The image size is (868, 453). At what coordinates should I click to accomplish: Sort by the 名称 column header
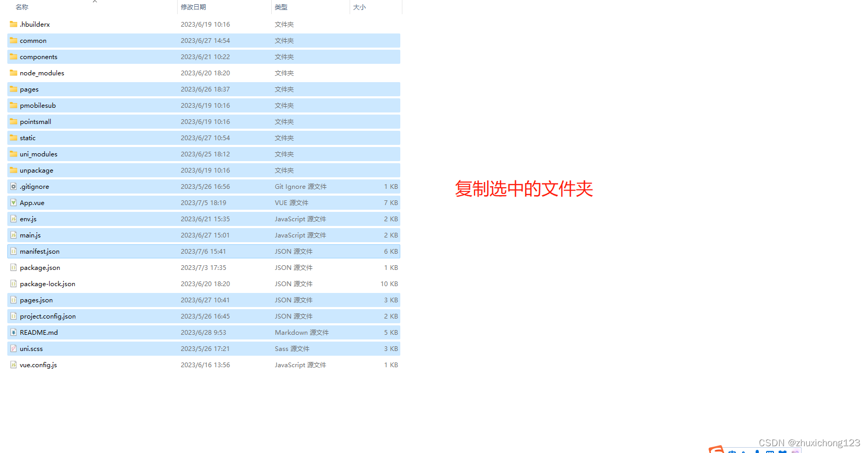point(22,7)
